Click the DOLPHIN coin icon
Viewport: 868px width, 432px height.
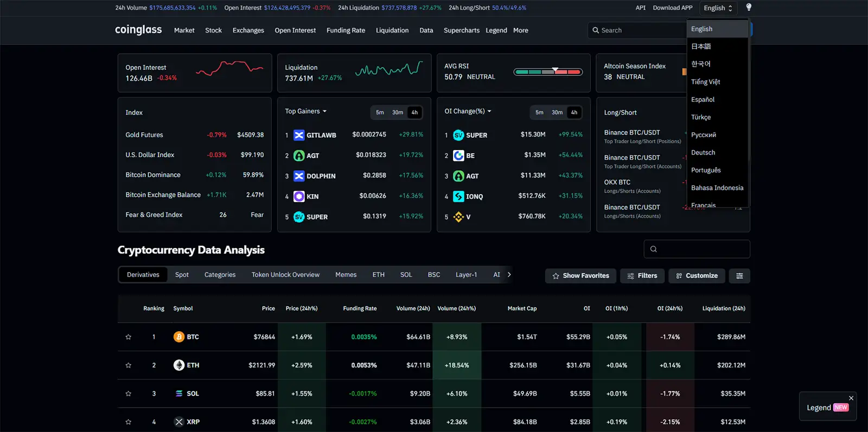pyautogui.click(x=299, y=176)
